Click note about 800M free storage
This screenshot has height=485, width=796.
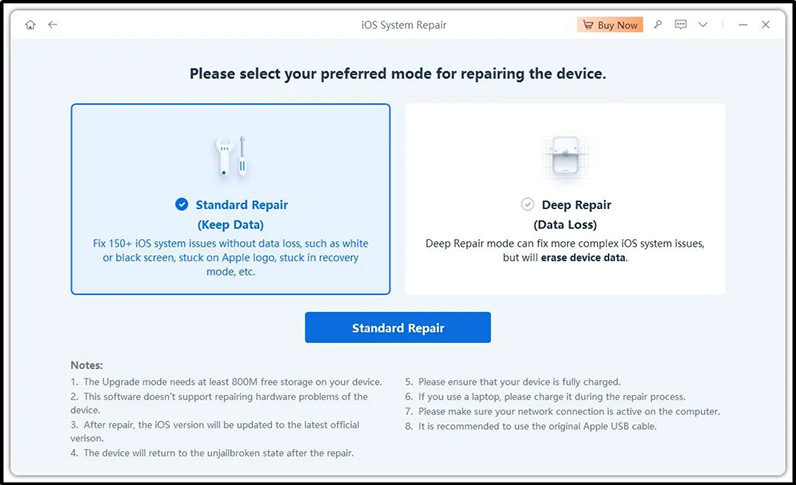point(226,382)
